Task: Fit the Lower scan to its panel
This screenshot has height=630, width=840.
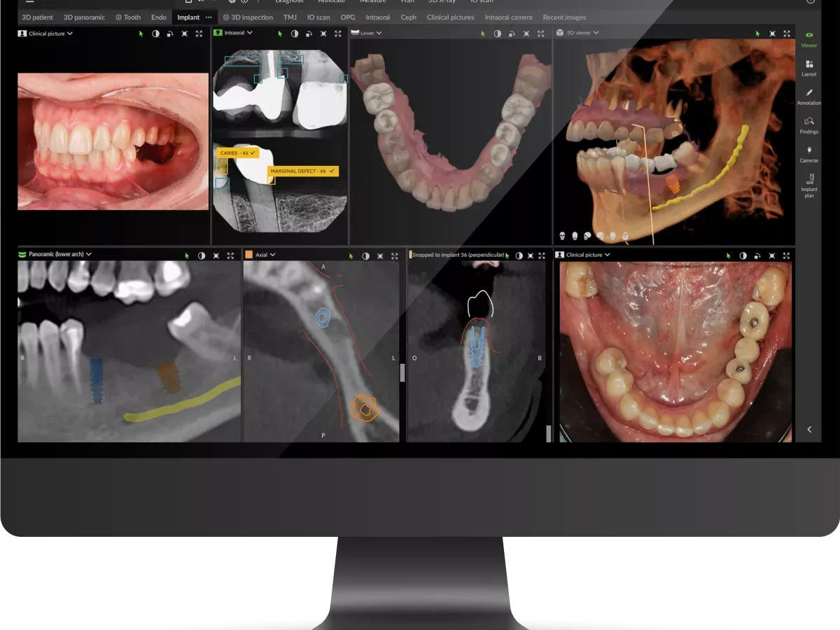Action: point(527,33)
